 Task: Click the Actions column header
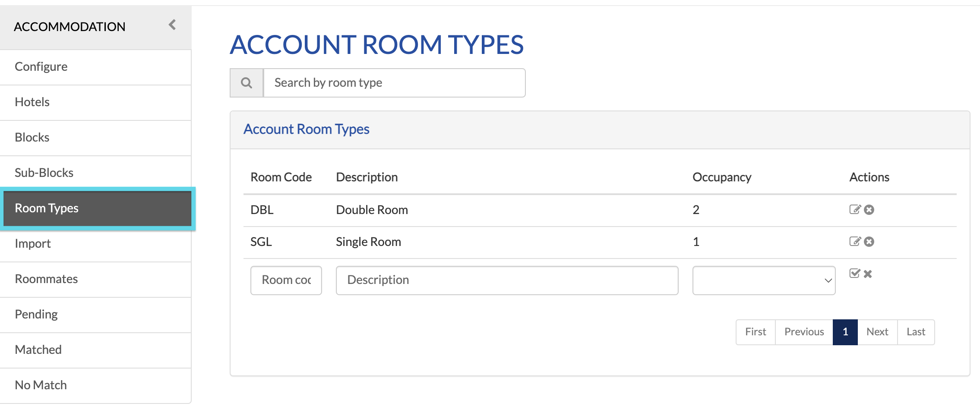pyautogui.click(x=869, y=177)
